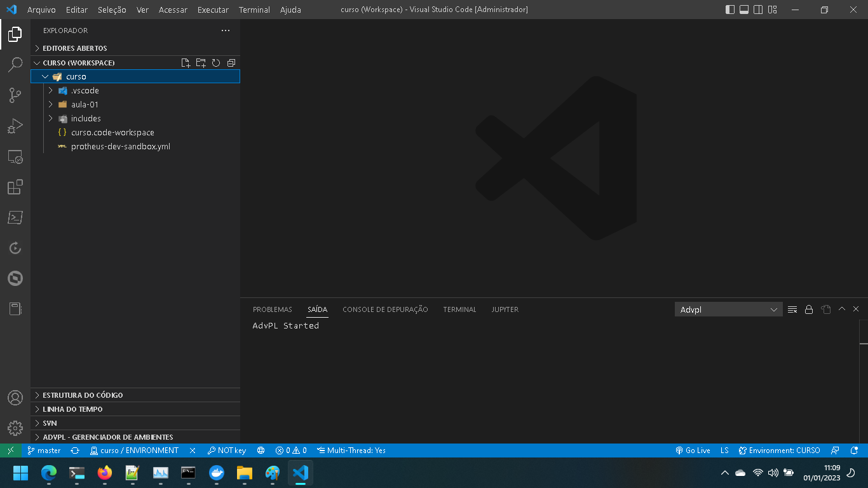
Task: Click the branch master icon in status bar
Action: [43, 450]
